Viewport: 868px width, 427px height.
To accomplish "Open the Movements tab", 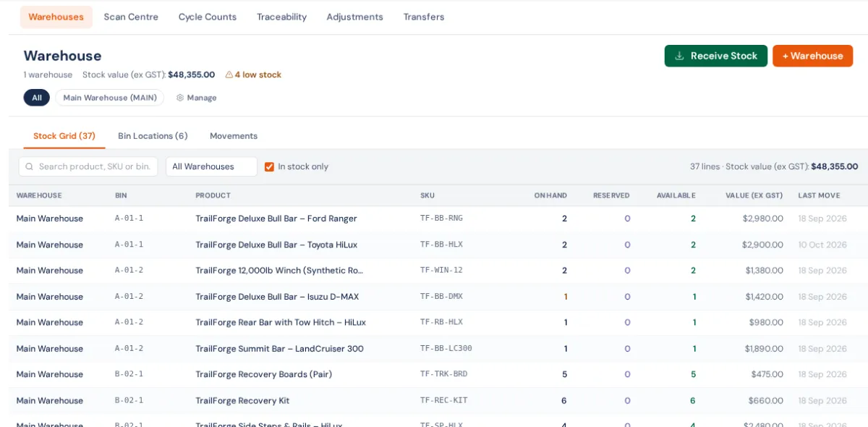I will click(234, 136).
